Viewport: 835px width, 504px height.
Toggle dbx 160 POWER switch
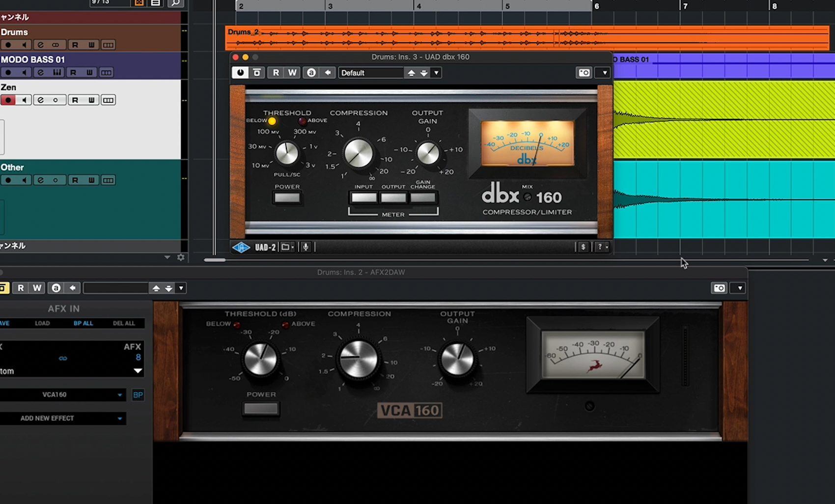[x=287, y=198]
